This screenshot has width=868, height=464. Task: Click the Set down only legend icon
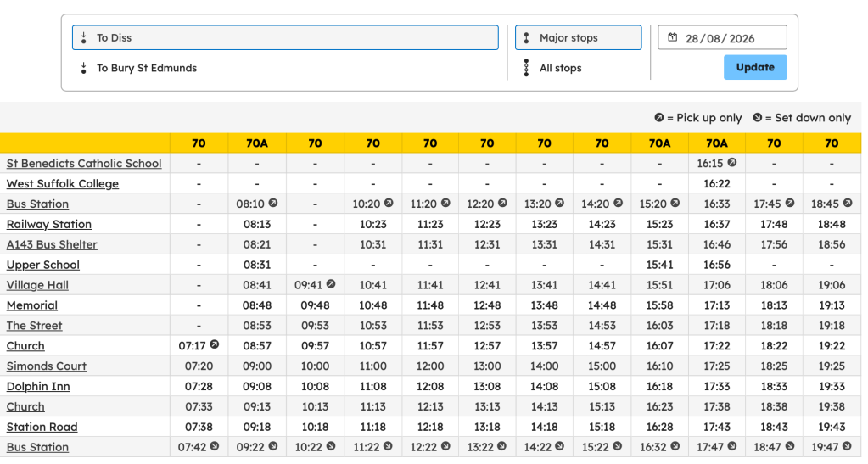click(x=758, y=117)
